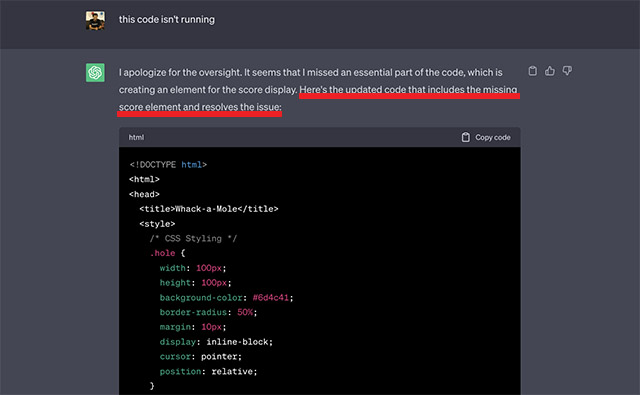Image resolution: width=640 pixels, height=395 pixels.
Task: Click the 'html' code block language label
Action: (x=136, y=138)
